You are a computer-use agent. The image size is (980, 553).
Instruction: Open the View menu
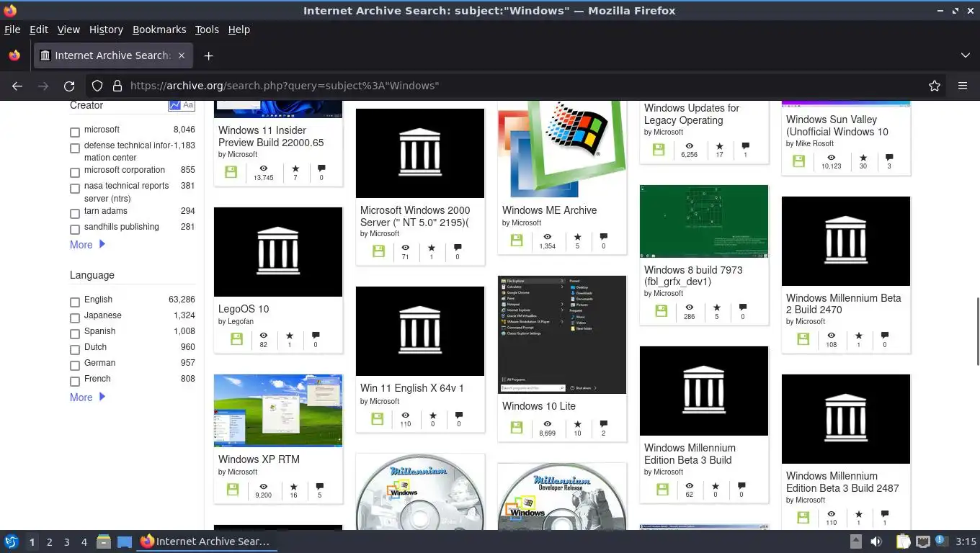68,30
